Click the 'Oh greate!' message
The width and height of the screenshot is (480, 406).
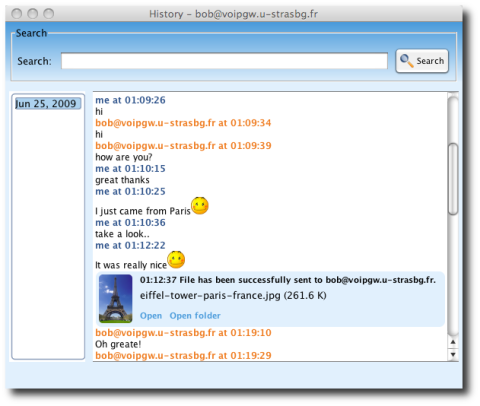pos(118,344)
